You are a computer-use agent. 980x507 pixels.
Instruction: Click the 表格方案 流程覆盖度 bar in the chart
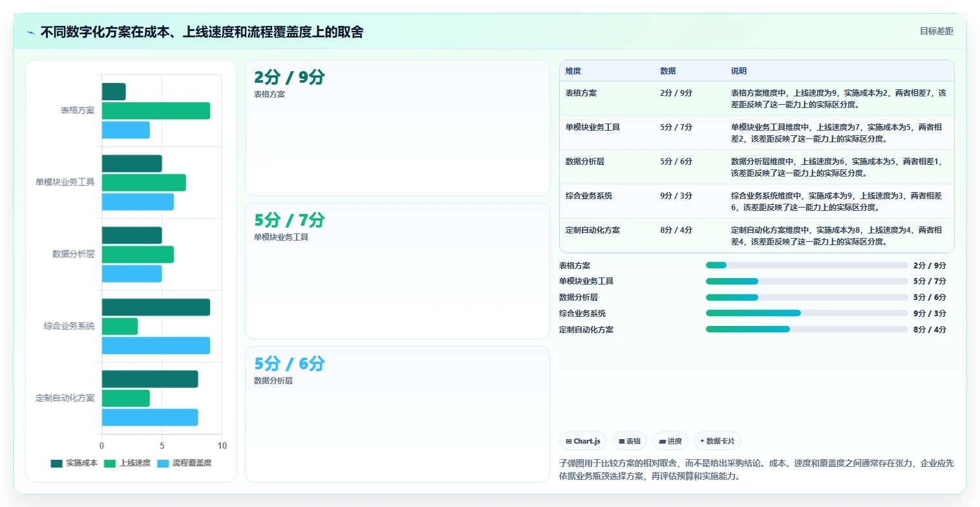coord(126,130)
